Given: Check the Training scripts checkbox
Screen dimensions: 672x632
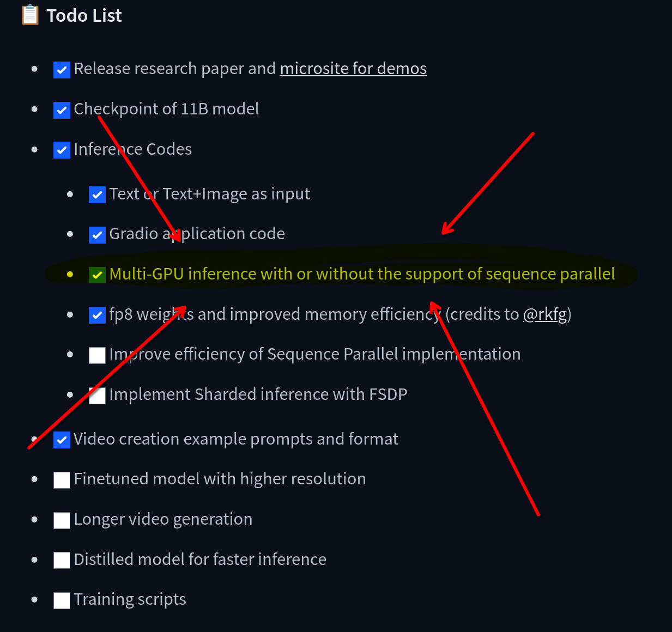Looking at the screenshot, I should 62,600.
